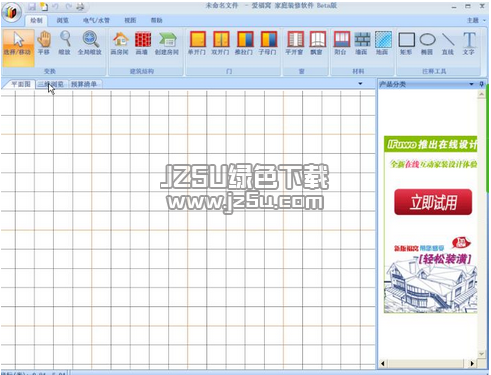Insert a 推拉门 sliding door
491x375 pixels.
point(245,43)
